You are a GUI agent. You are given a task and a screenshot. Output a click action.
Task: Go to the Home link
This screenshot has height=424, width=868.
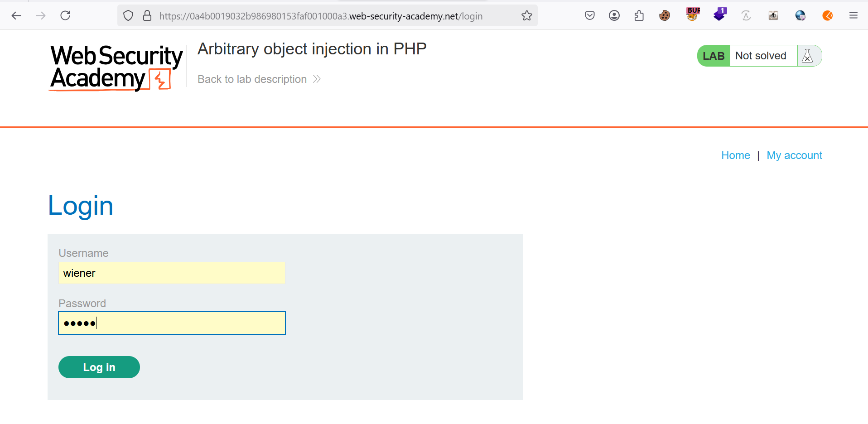tap(735, 155)
